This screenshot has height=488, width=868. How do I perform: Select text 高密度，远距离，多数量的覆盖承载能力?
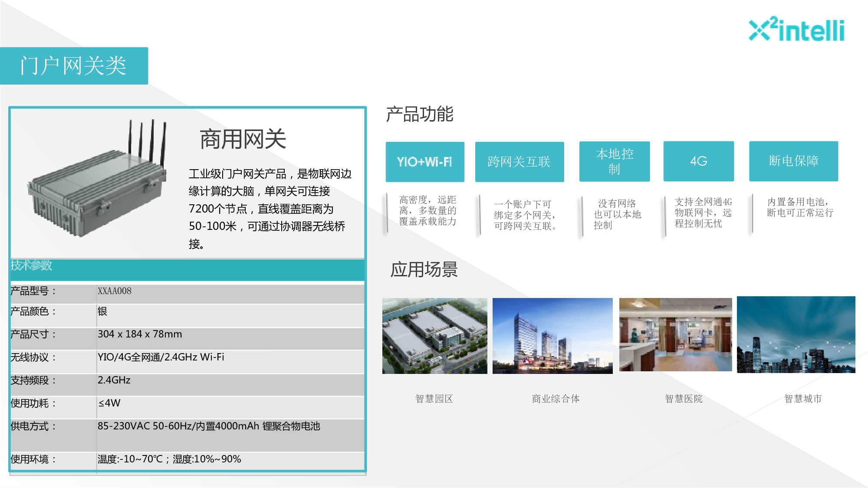click(x=428, y=210)
